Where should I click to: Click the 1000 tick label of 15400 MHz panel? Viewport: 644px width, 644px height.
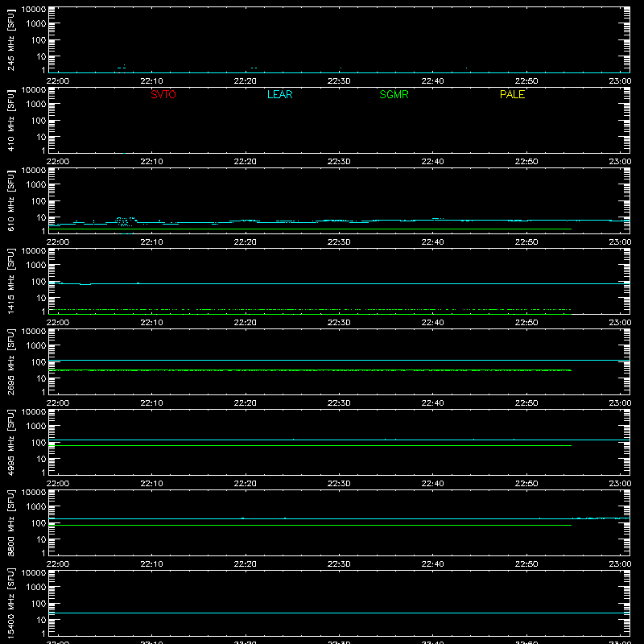pyautogui.click(x=36, y=587)
